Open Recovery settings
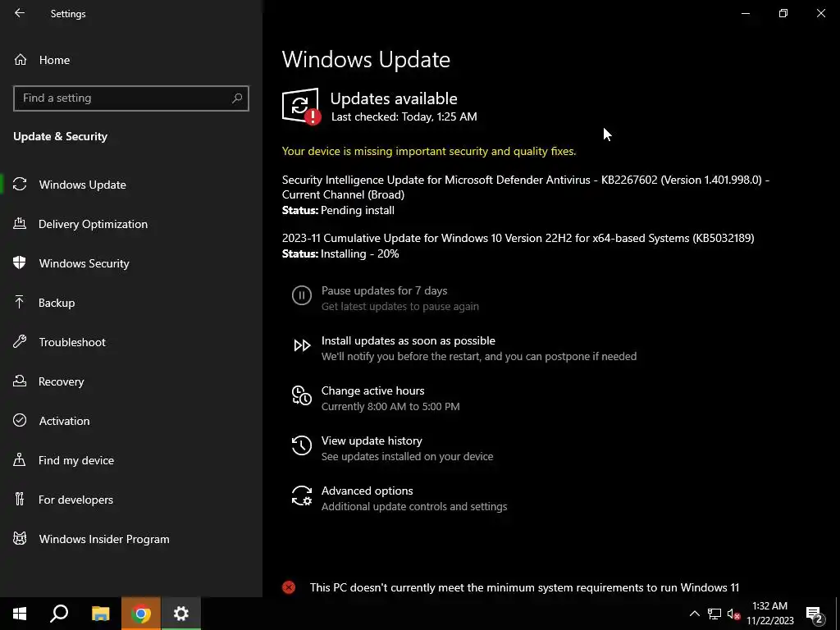 click(x=131, y=381)
